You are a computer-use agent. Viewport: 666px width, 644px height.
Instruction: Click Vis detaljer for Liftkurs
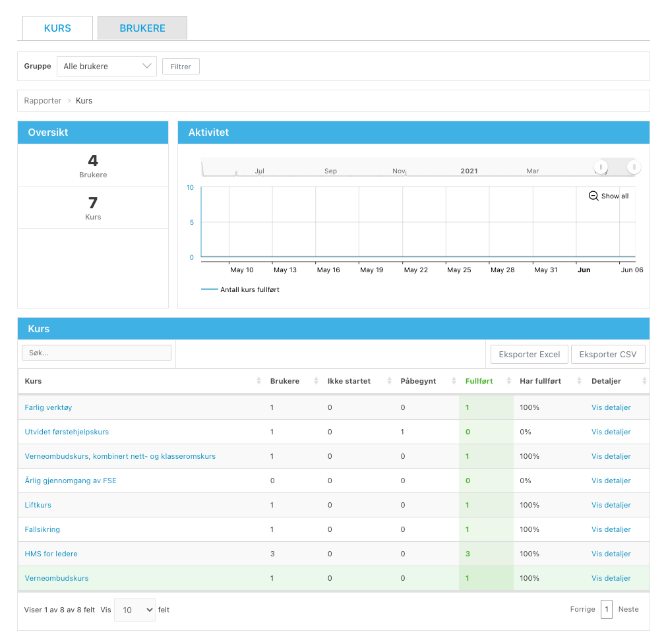[611, 505]
